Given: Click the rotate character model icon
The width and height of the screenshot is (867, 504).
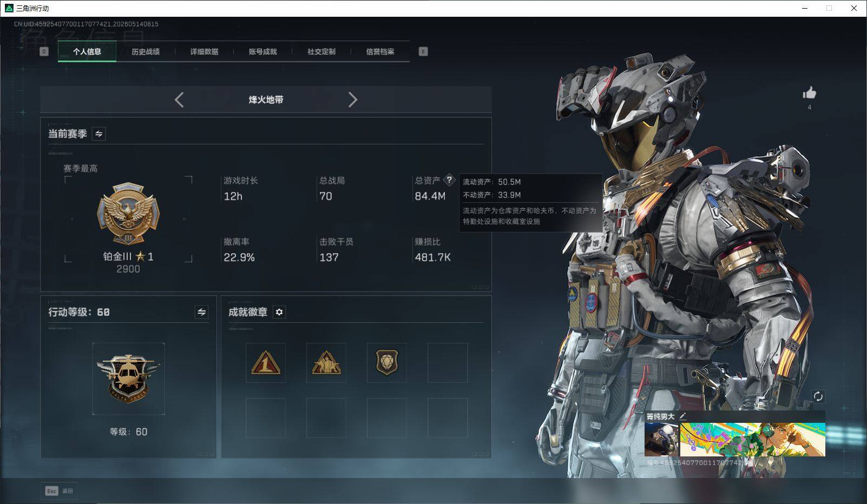Looking at the screenshot, I should point(818,396).
